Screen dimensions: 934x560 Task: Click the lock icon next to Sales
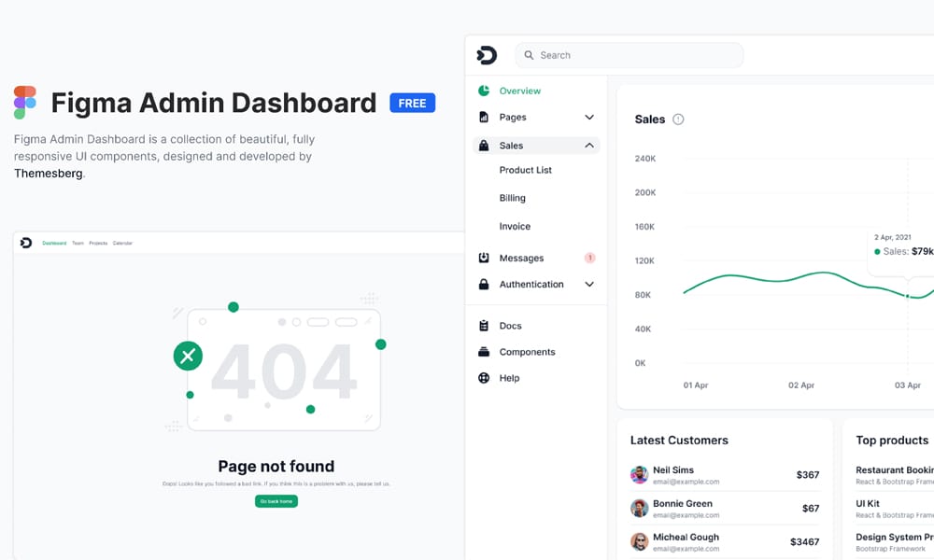pyautogui.click(x=482, y=145)
